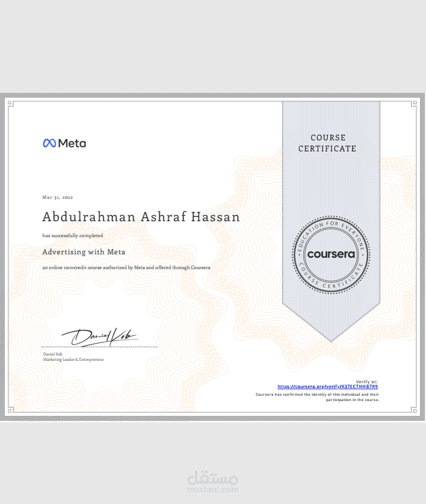Click "Marketing Leader & Entrepreneur" title text
The width and height of the screenshot is (426, 504).
(73, 359)
